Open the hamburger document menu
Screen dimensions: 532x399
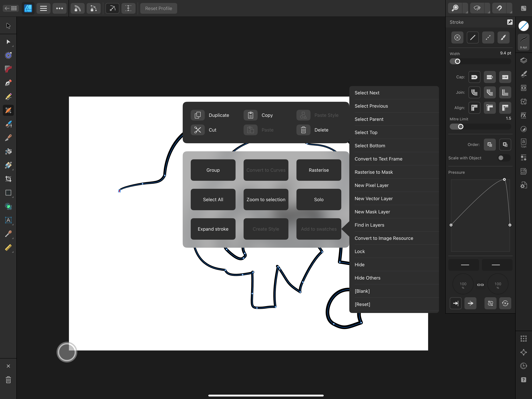point(43,8)
